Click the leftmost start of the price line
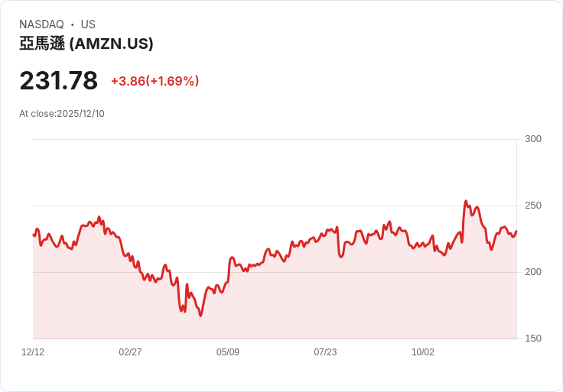This screenshot has width=563, height=392. [33, 235]
